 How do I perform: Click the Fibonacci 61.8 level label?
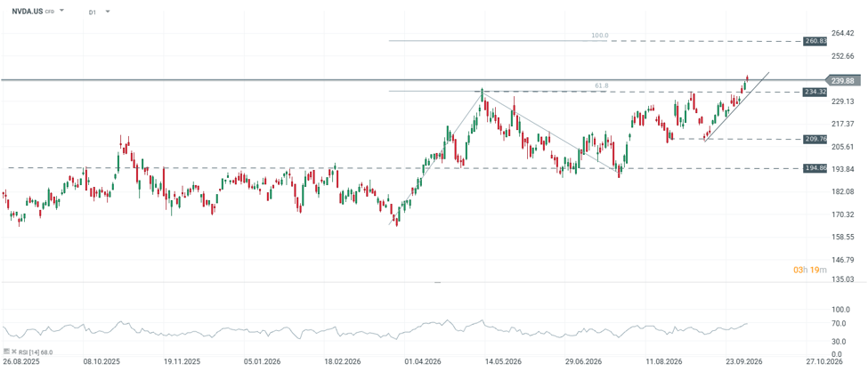coord(603,85)
